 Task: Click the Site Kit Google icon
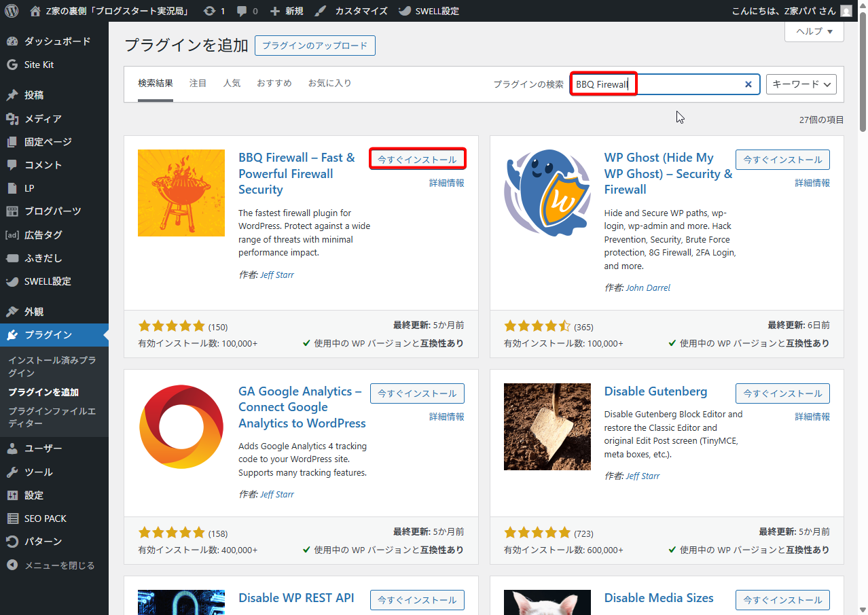tap(12, 65)
